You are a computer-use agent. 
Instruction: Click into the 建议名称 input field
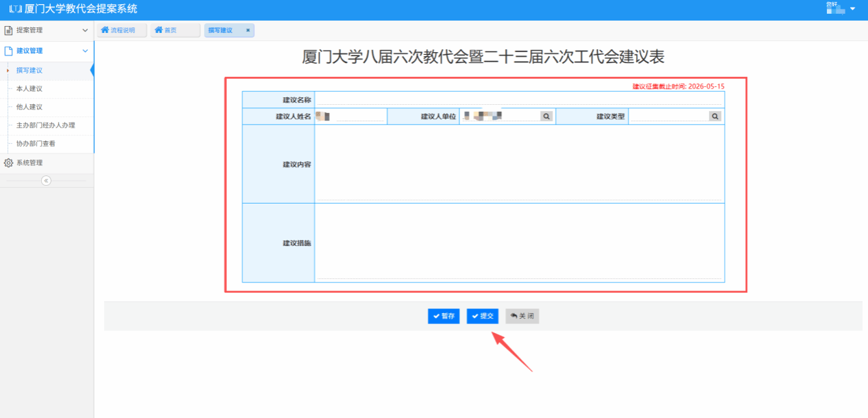point(518,99)
